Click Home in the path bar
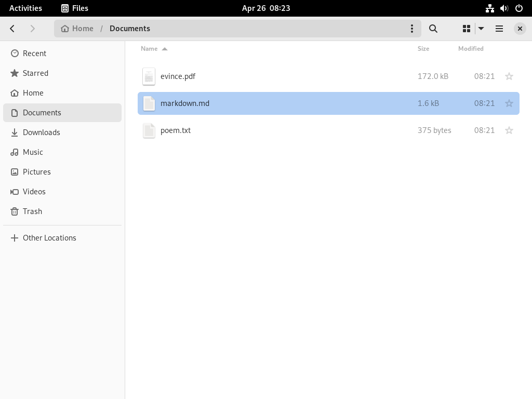 pyautogui.click(x=77, y=29)
